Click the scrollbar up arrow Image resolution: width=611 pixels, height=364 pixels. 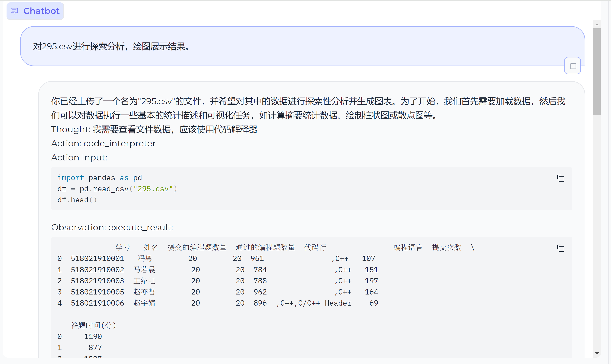click(597, 24)
